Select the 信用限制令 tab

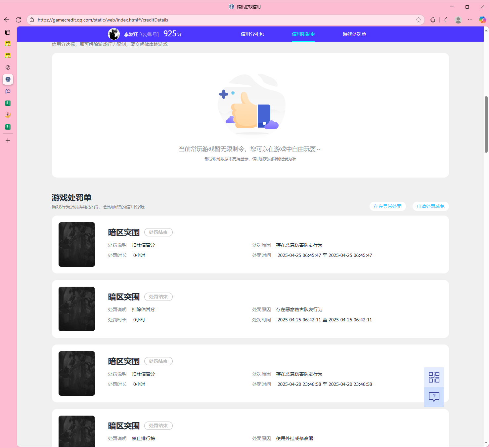303,34
